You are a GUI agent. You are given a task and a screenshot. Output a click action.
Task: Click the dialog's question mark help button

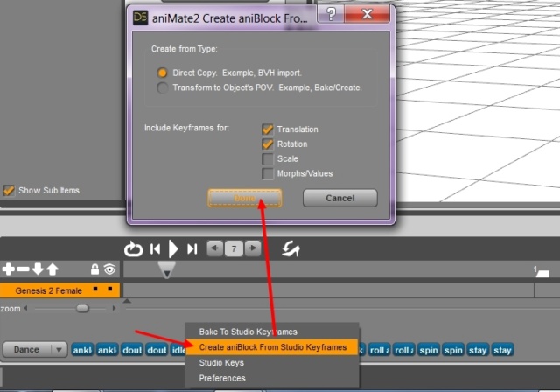pos(331,14)
